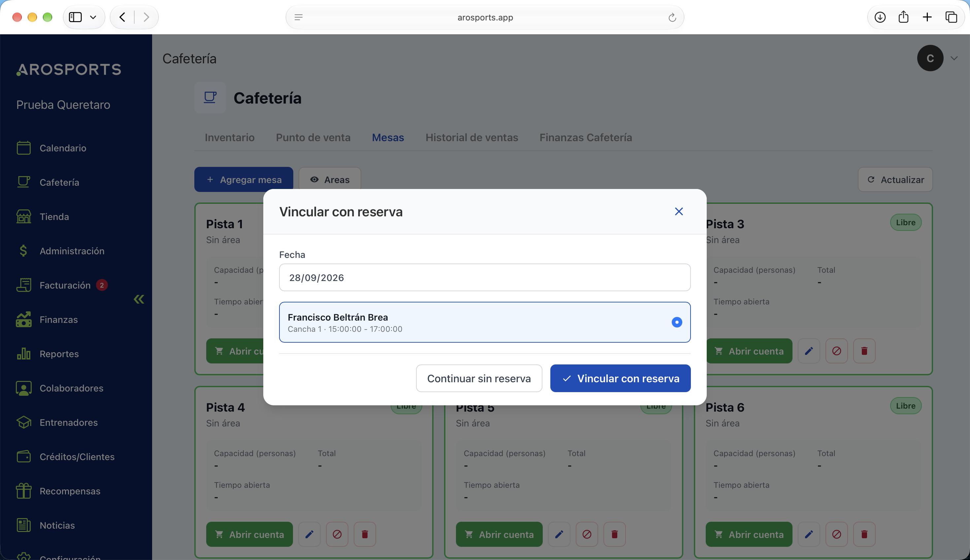Click the Actualizar refresh button
The height and width of the screenshot is (560, 970).
[x=895, y=179]
